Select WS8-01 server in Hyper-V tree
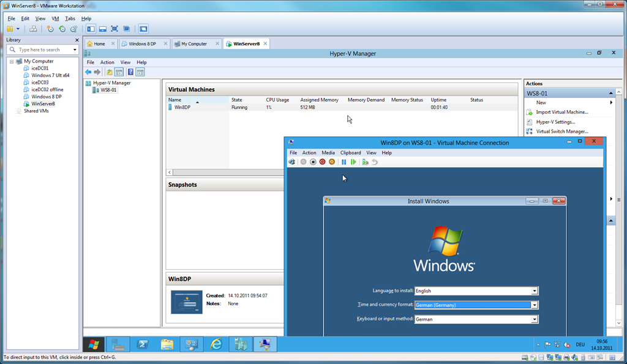 coord(108,91)
